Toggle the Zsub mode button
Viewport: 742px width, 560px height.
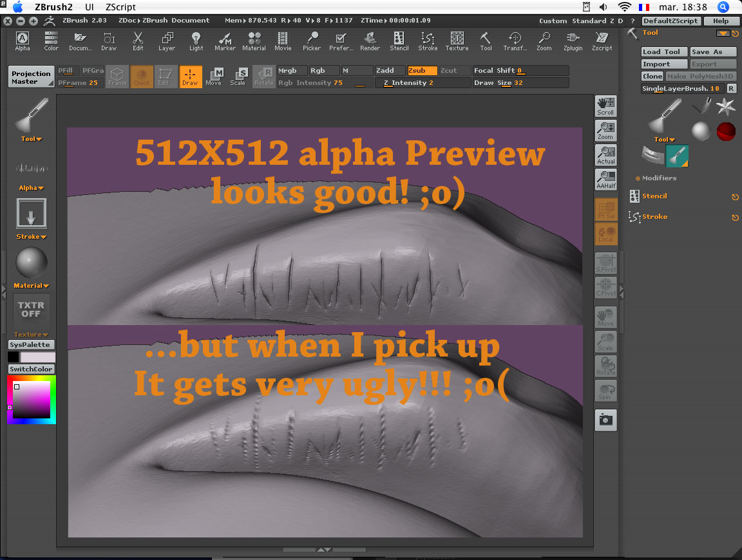point(422,71)
